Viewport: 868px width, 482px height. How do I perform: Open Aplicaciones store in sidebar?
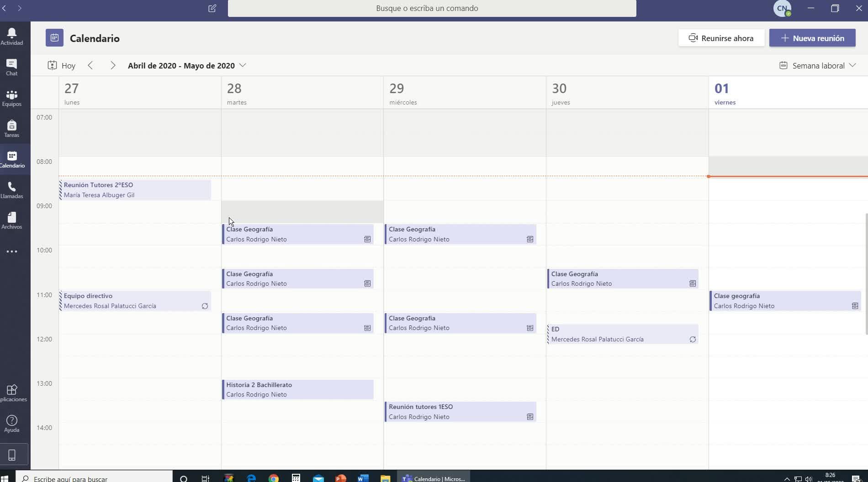(x=12, y=393)
